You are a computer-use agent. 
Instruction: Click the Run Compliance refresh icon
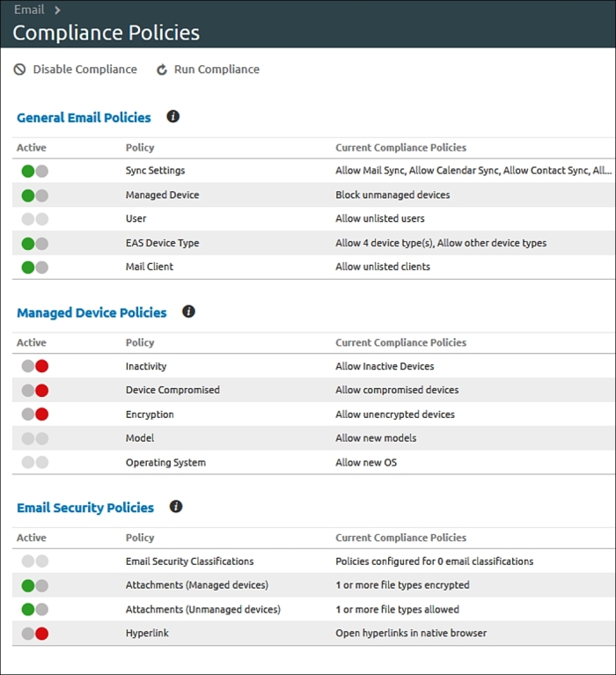161,70
